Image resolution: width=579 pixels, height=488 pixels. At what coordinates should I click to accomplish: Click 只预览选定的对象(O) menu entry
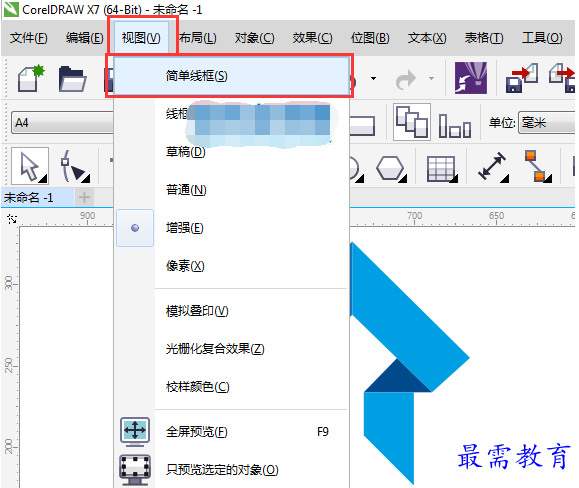tap(232, 470)
